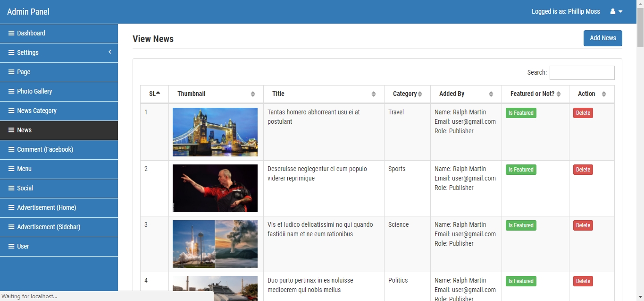
Task: Expand the Settings submenu chevron
Action: click(x=110, y=52)
